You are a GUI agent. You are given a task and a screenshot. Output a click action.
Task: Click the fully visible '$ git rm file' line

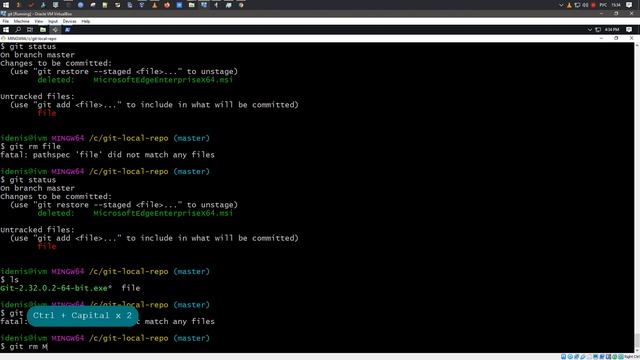pos(31,147)
